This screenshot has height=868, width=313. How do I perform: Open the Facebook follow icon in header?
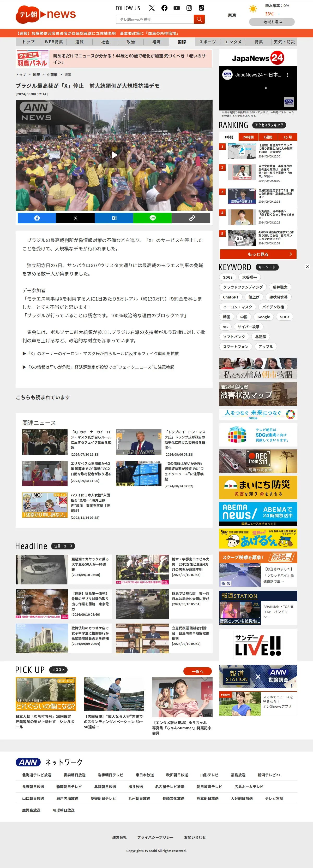(x=164, y=8)
